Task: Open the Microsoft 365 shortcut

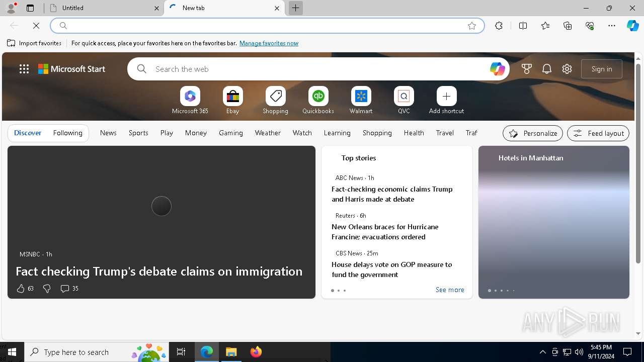Action: (x=190, y=101)
